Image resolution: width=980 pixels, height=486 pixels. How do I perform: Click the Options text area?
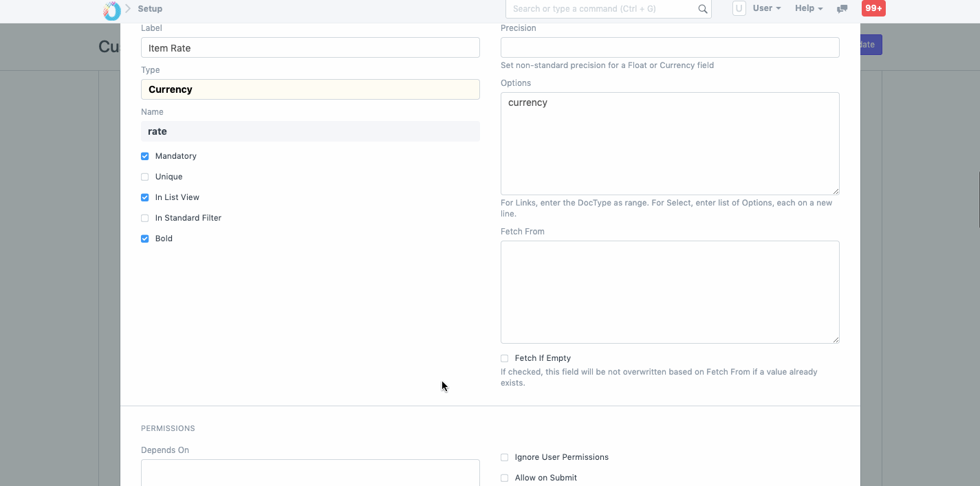[670, 144]
